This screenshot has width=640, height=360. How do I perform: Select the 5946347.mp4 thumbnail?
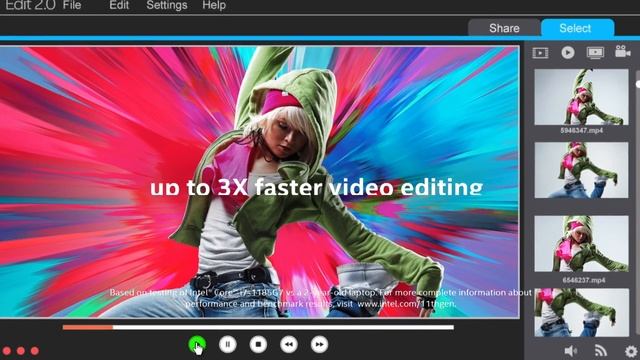coord(581,97)
